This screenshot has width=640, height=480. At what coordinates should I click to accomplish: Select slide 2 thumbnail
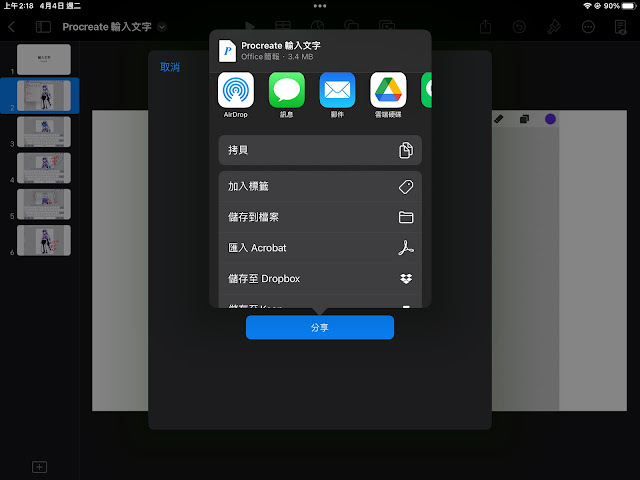(x=44, y=96)
